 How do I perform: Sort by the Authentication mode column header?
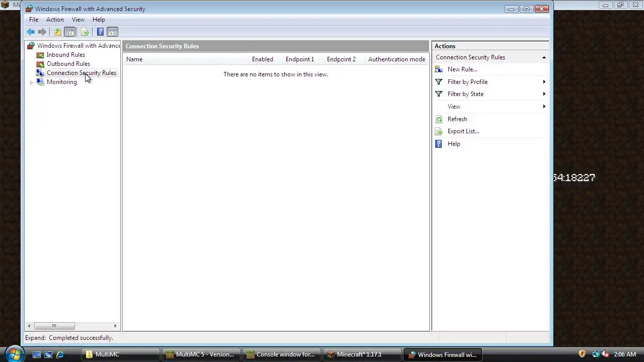396,59
